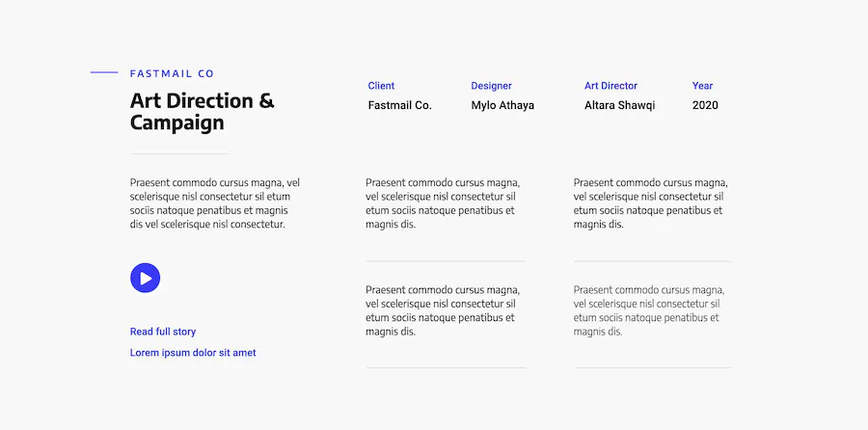Click the FASTMAIL CO eyebrow label
868x430 pixels.
pyautogui.click(x=172, y=73)
